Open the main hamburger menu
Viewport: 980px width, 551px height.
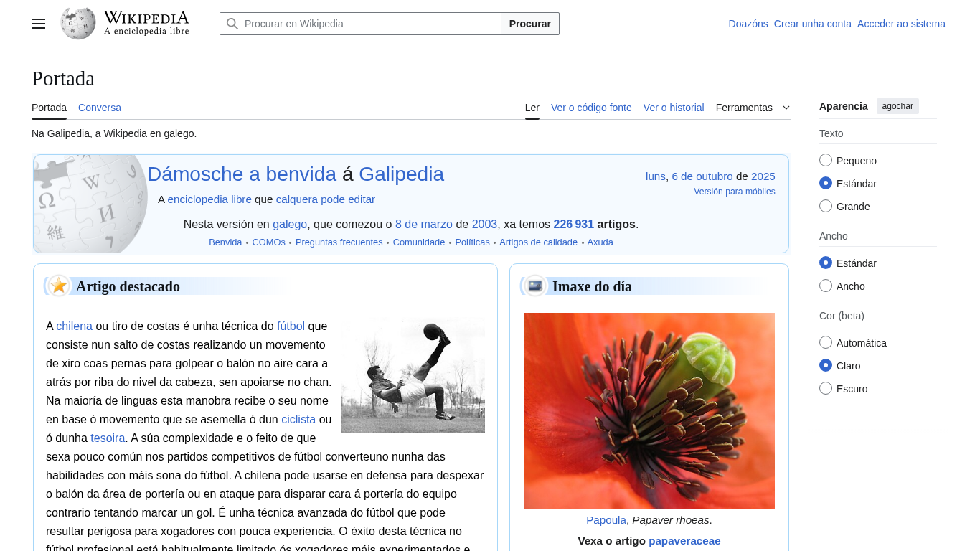(x=39, y=24)
